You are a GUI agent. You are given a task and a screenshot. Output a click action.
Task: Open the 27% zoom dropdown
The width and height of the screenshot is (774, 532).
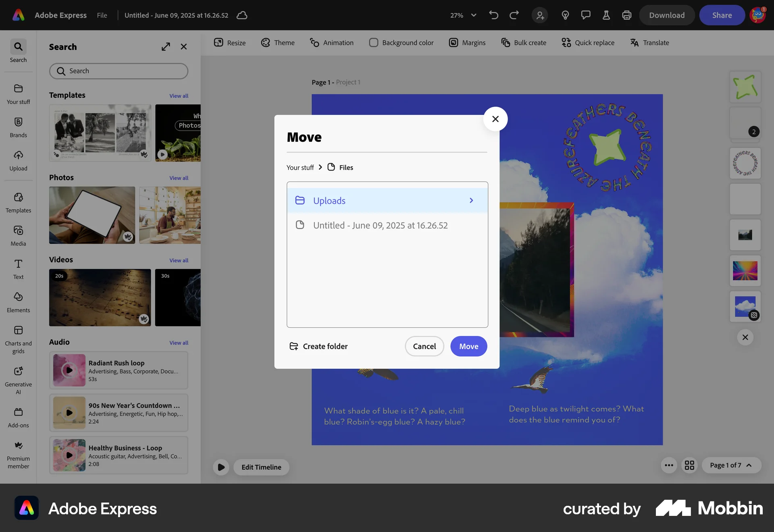point(463,15)
